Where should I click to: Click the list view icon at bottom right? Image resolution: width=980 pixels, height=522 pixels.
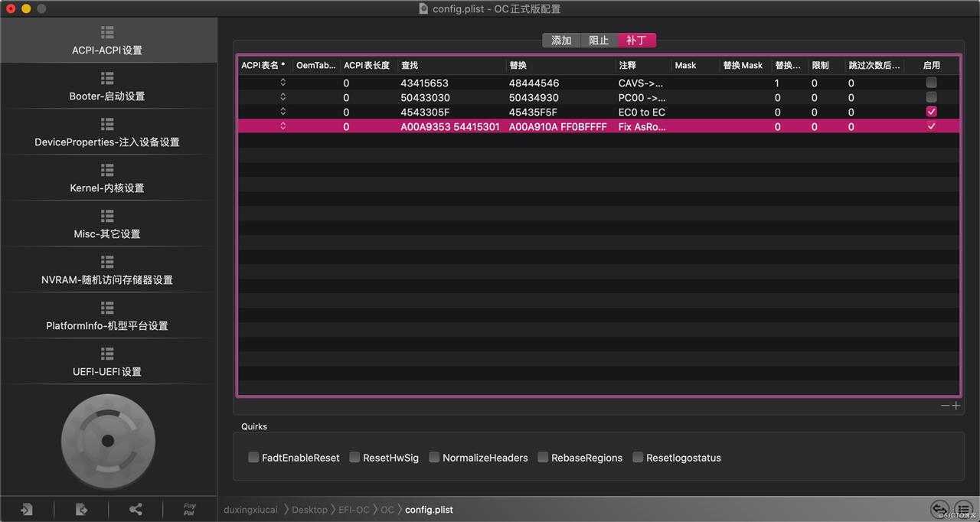[962, 510]
